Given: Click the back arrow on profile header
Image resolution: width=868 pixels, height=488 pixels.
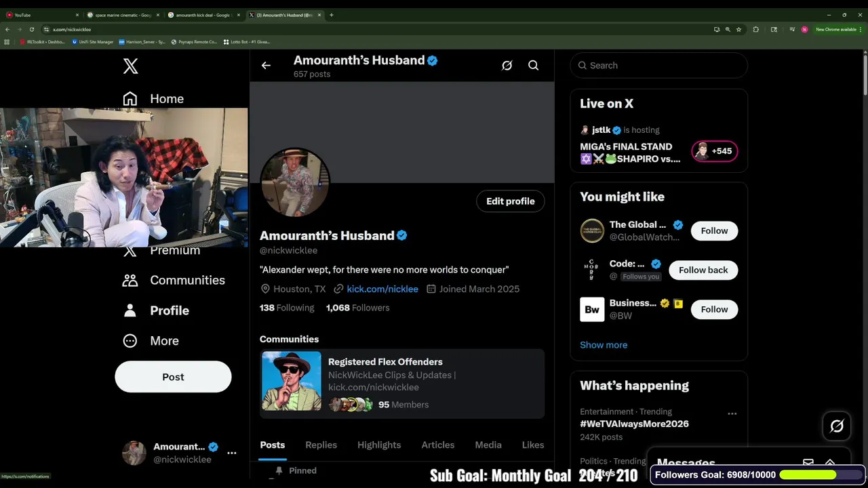Looking at the screenshot, I should pyautogui.click(x=266, y=65).
